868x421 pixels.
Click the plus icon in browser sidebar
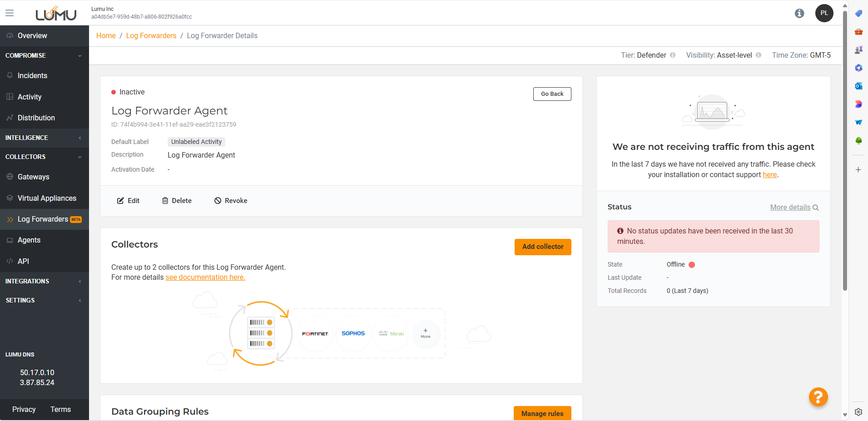[x=858, y=170]
